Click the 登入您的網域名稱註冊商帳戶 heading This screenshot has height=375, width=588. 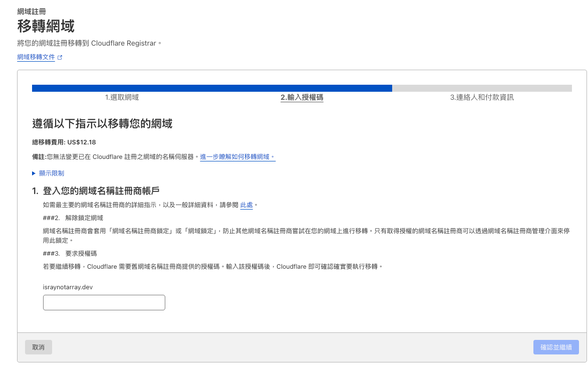point(101,191)
